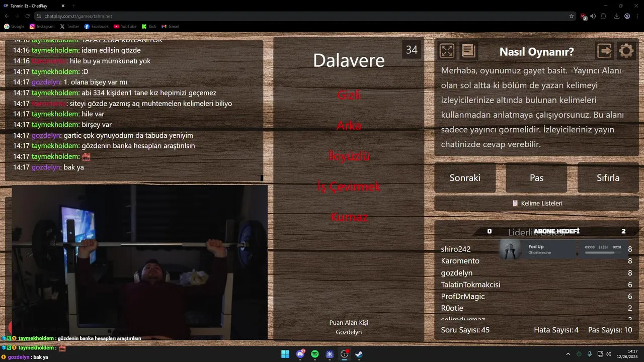Click the countdown timer showing 34
The image size is (644, 362).
412,50
